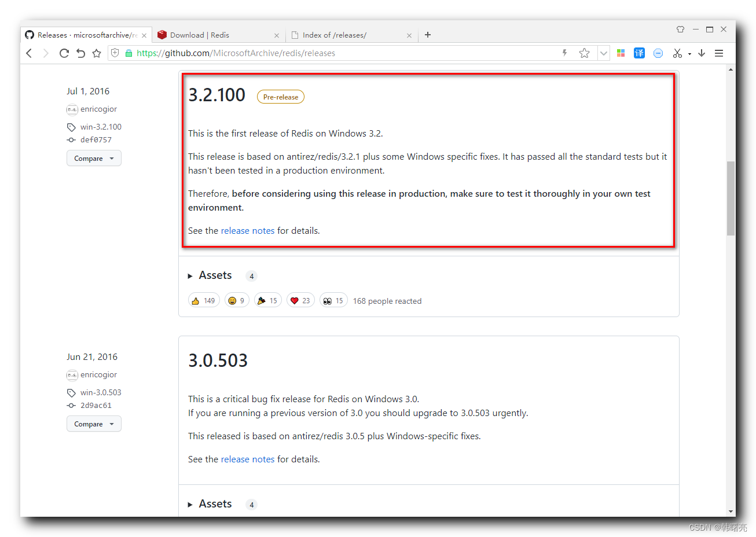Open the shield site security icon
This screenshot has height=537, width=756.
[x=115, y=53]
